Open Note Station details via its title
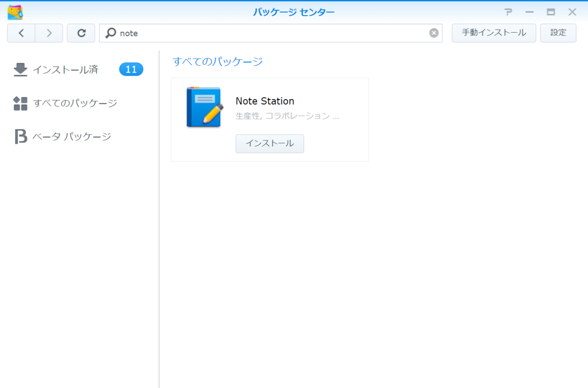This screenshot has height=388, width=588. (265, 101)
